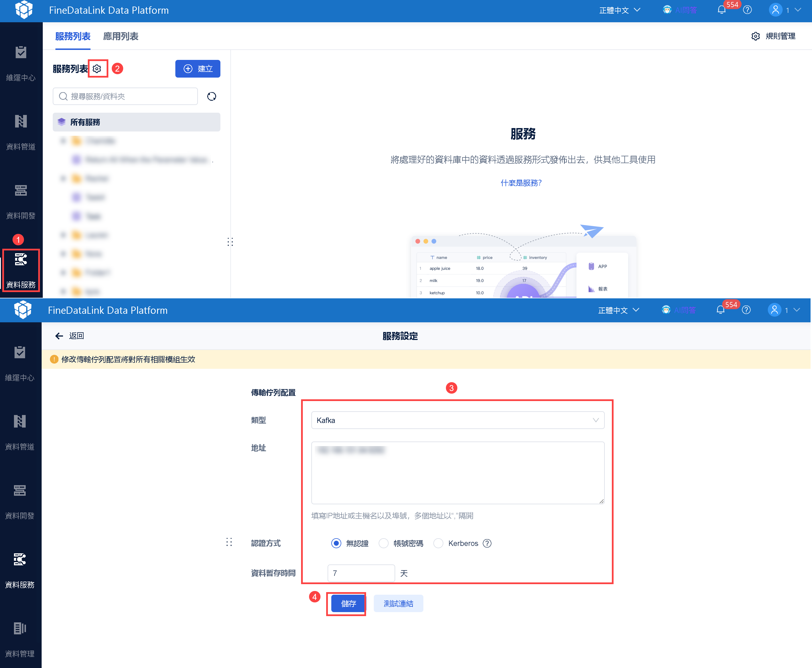Open 資料服務 in the top sidebar
Viewport: 812px width, 668px height.
(21, 270)
